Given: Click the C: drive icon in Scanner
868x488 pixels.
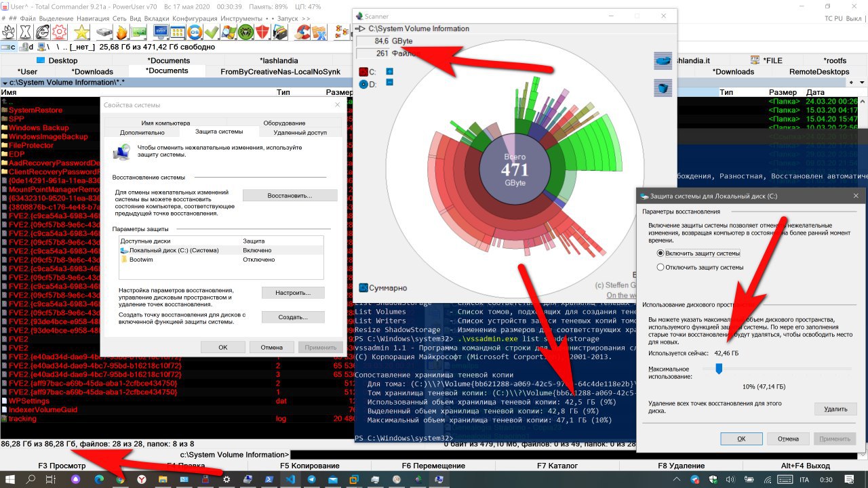Looking at the screenshot, I should (x=363, y=72).
